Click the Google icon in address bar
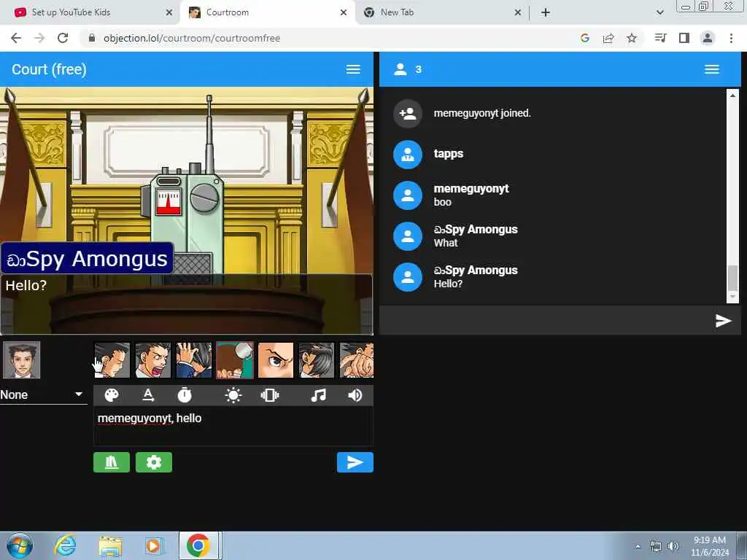 [x=585, y=38]
